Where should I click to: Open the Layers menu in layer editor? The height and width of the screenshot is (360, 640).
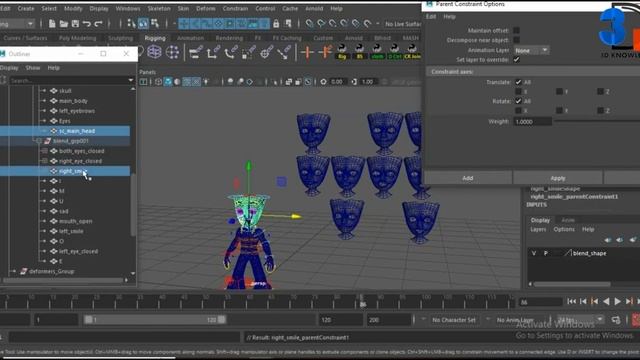538,229
